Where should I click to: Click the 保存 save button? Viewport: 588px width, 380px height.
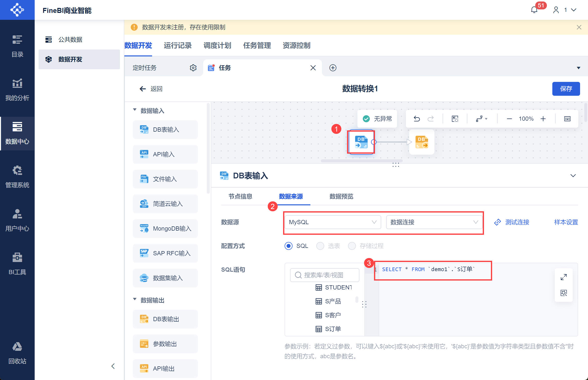tap(566, 89)
